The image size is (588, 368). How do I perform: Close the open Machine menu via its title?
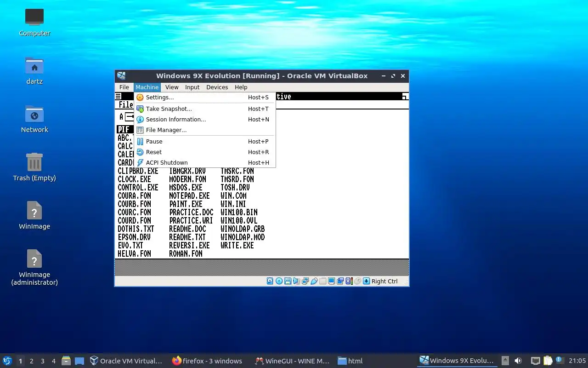coord(147,87)
